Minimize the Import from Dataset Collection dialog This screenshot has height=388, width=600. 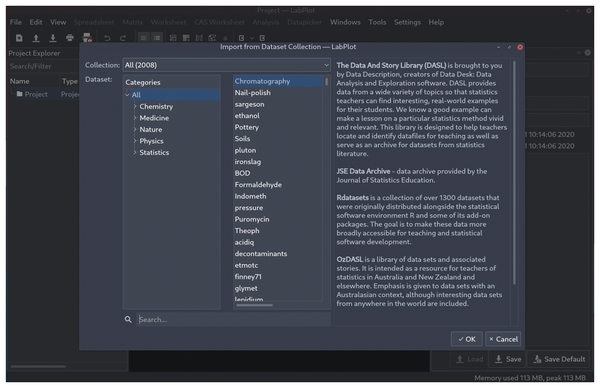tap(499, 47)
